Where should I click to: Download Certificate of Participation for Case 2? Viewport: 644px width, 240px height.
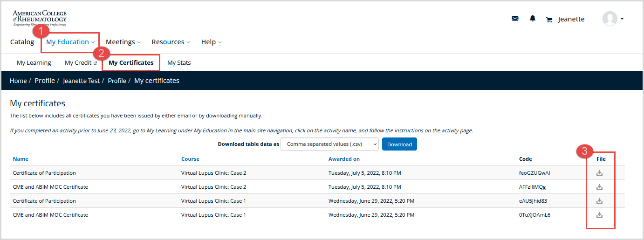pos(600,173)
